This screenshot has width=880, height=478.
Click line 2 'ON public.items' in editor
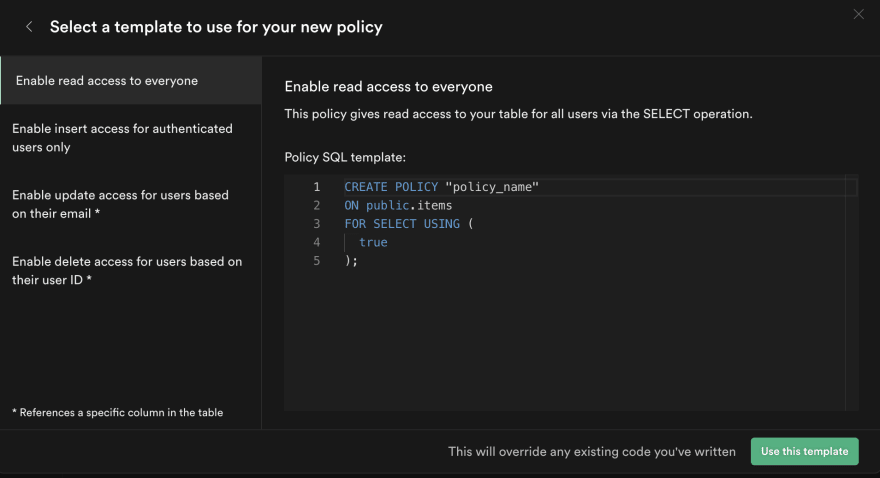point(398,205)
